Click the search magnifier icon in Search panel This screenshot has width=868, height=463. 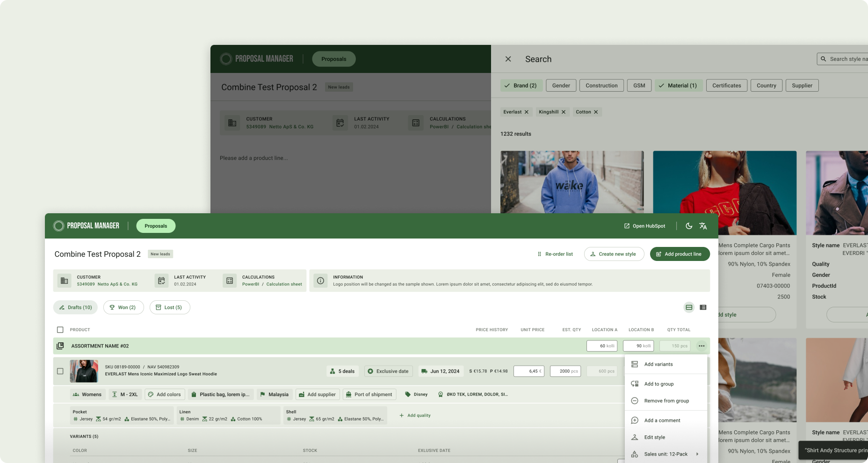[824, 59]
